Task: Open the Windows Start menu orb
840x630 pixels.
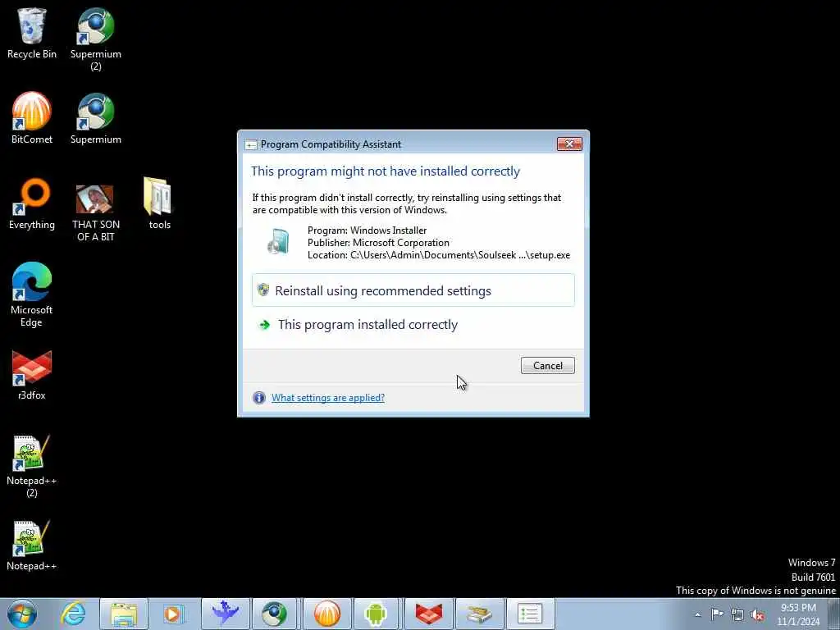Action: coord(22,614)
